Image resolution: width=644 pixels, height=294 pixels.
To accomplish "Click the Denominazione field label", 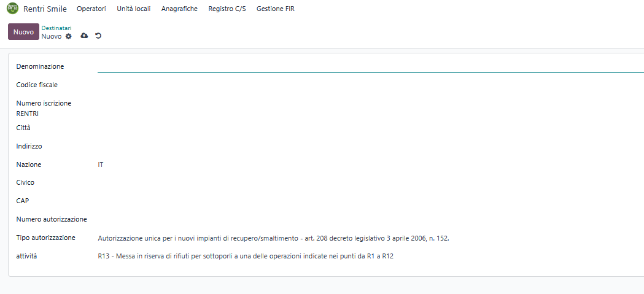I will [41, 66].
